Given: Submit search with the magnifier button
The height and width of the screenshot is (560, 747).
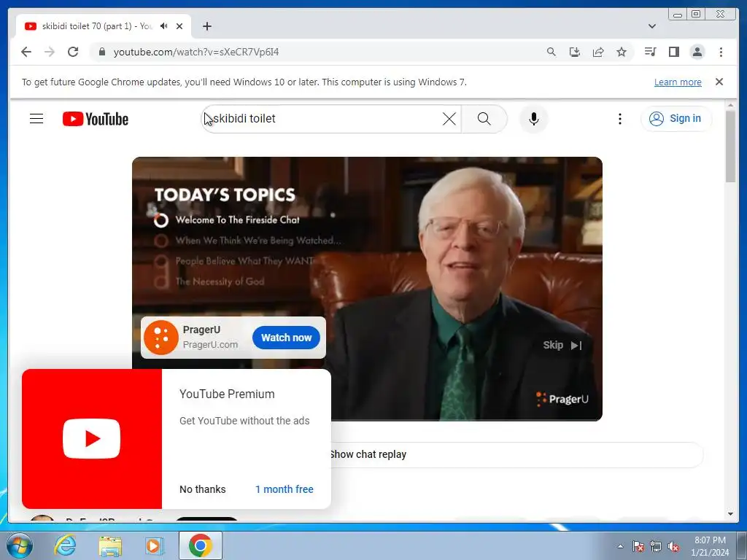Looking at the screenshot, I should [x=484, y=119].
